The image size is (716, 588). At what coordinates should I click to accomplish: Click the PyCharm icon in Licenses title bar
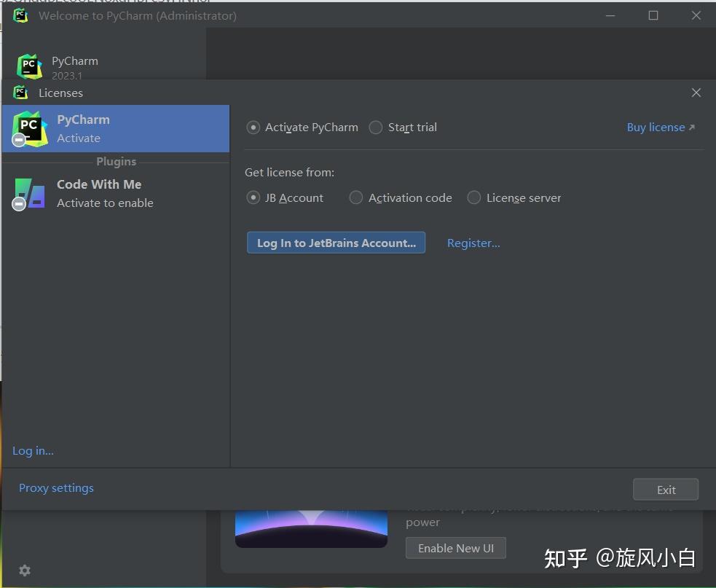(x=20, y=93)
